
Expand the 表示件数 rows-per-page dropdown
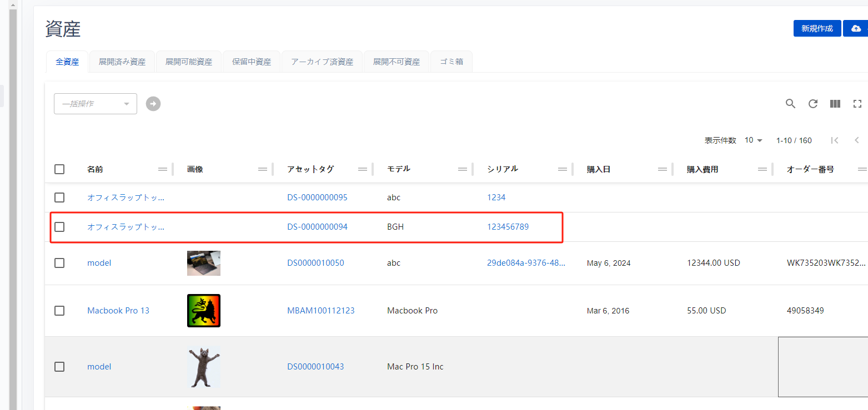point(754,140)
